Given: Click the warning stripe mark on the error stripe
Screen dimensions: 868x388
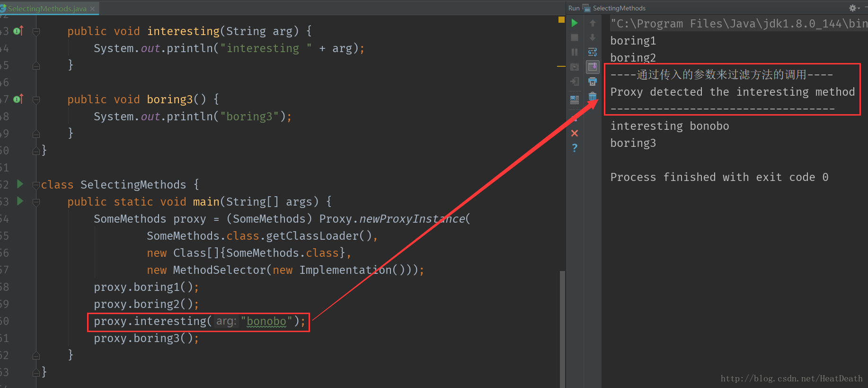Looking at the screenshot, I should coord(561,66).
